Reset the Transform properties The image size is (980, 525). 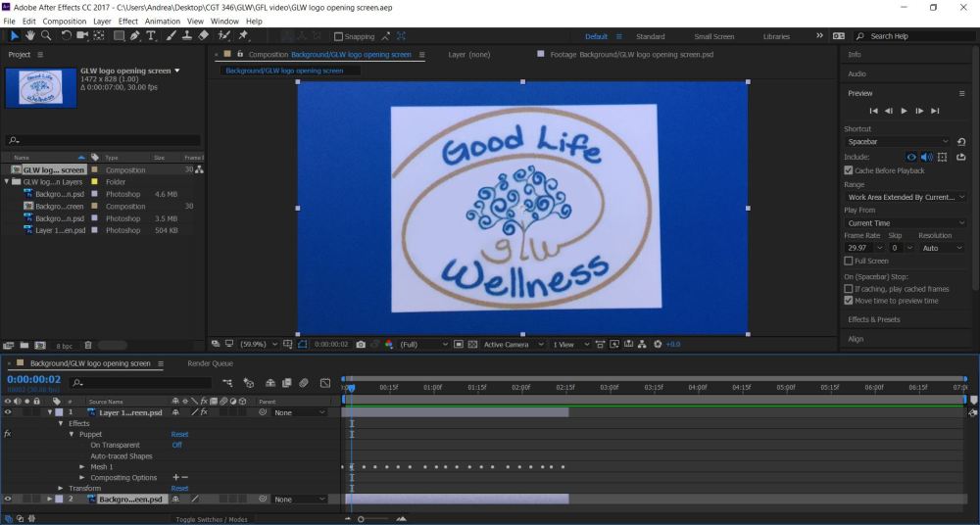click(x=179, y=488)
